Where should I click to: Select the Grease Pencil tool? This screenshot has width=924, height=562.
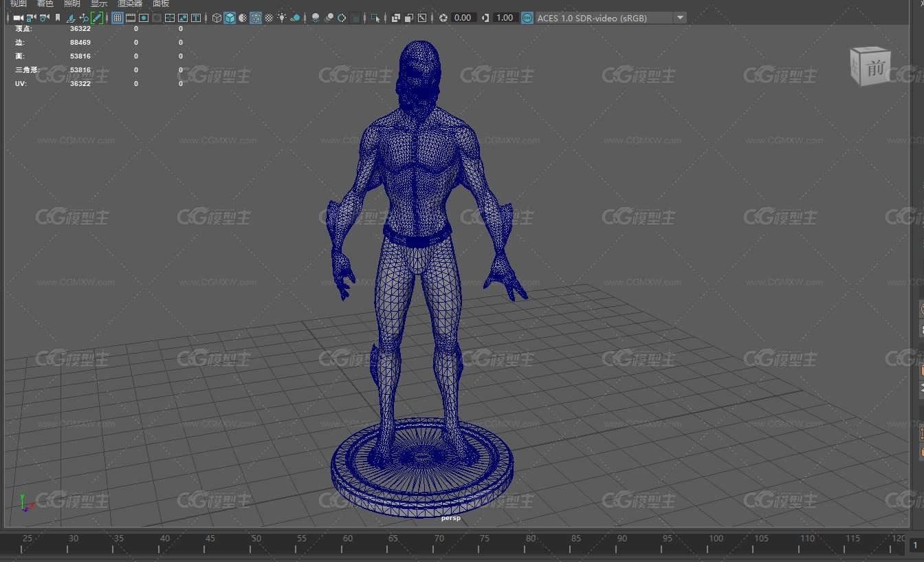[97, 18]
